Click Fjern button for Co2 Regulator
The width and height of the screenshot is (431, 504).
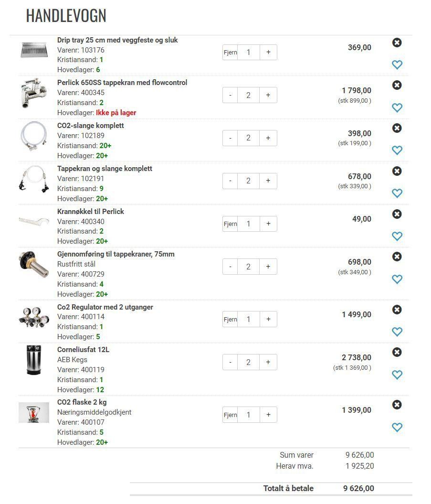[230, 319]
